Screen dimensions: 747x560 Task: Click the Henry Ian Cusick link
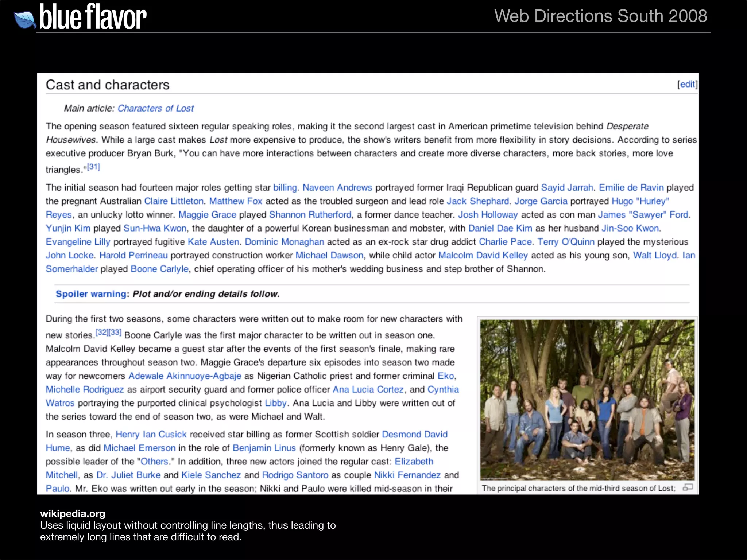click(151, 434)
